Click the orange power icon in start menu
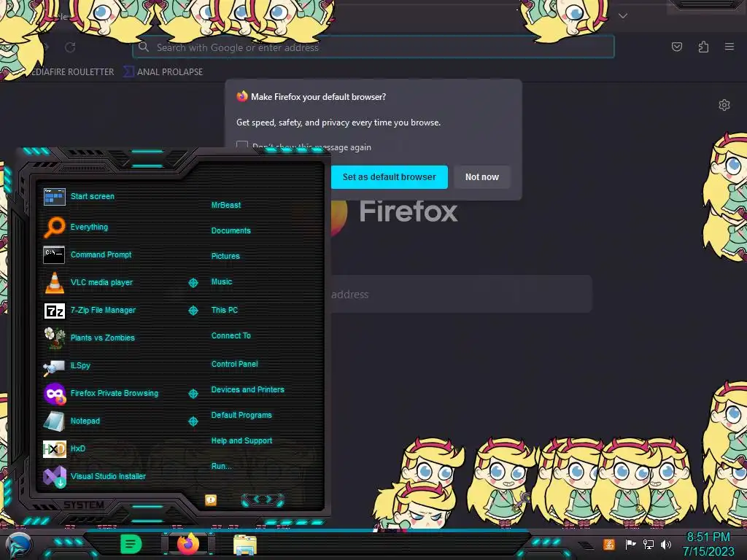The image size is (747, 560). coord(211,500)
